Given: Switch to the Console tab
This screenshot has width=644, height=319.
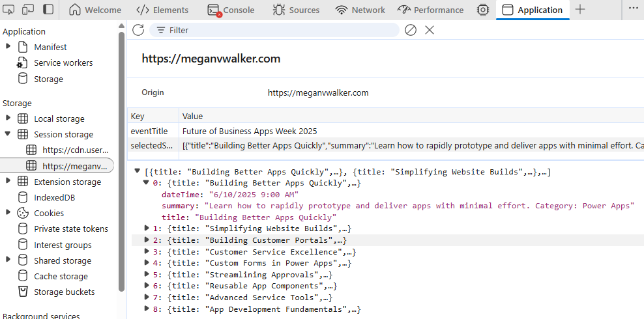Looking at the screenshot, I should click(231, 10).
